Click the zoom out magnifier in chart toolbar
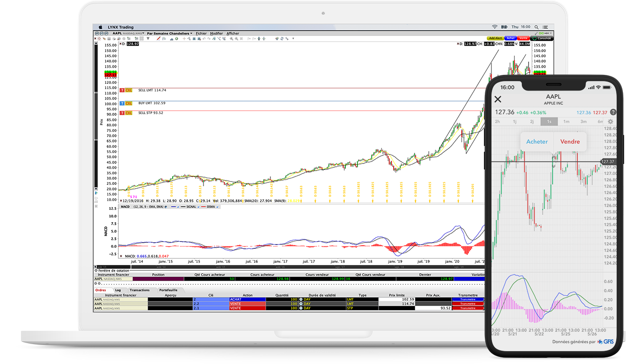The width and height of the screenshot is (630, 364). click(x=236, y=38)
